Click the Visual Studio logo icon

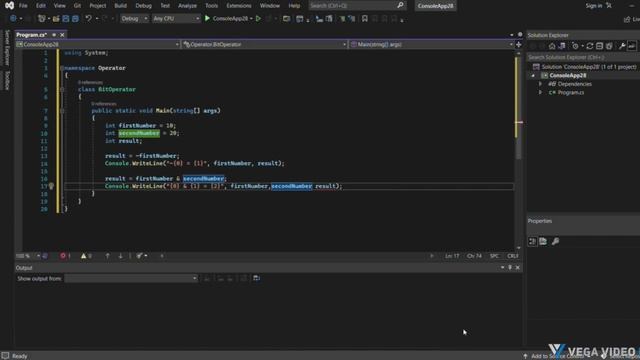tap(9, 6)
